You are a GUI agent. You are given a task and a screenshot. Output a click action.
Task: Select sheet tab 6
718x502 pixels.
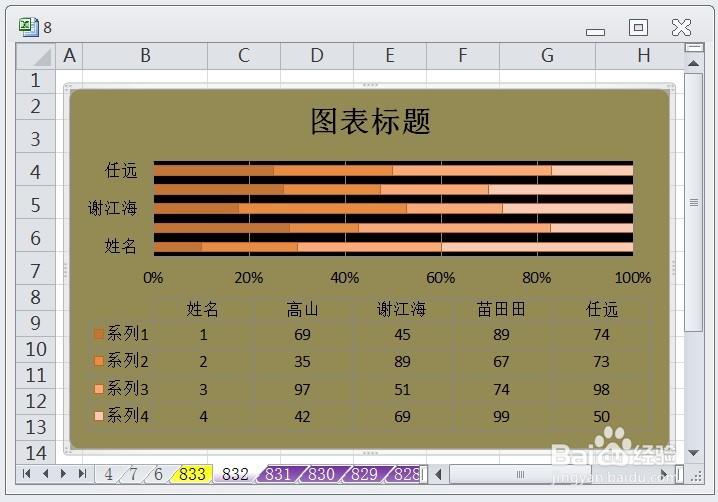coord(158,474)
